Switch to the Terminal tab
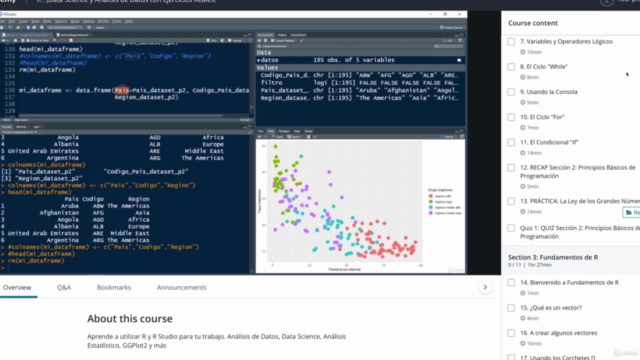This screenshot has width=640, height=360. click(x=21, y=127)
